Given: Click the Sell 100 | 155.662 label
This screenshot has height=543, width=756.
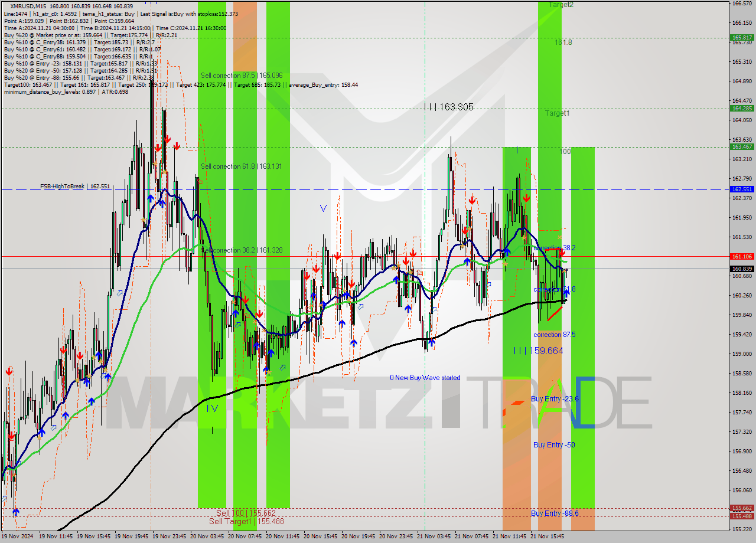Looking at the screenshot, I should tap(246, 513).
